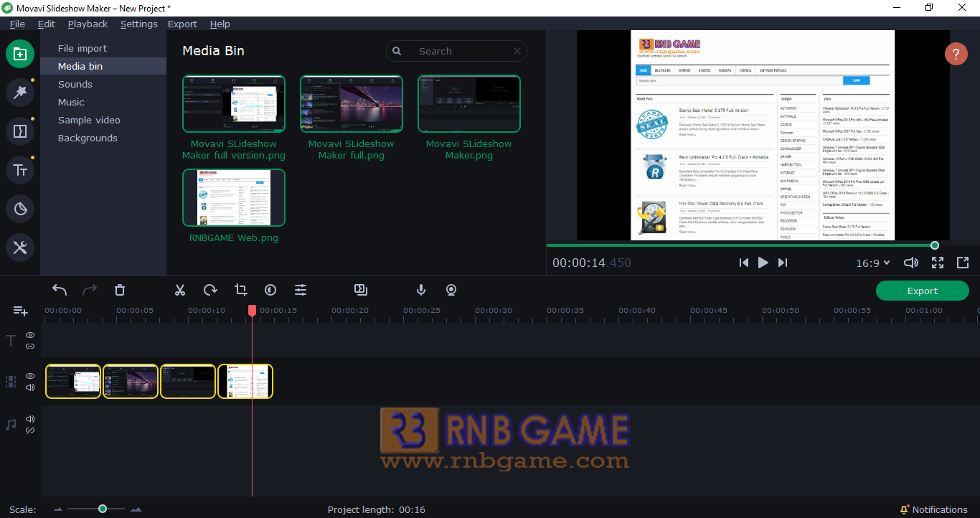Adjust the timeline Scale slider
The height and width of the screenshot is (518, 980).
[x=103, y=509]
